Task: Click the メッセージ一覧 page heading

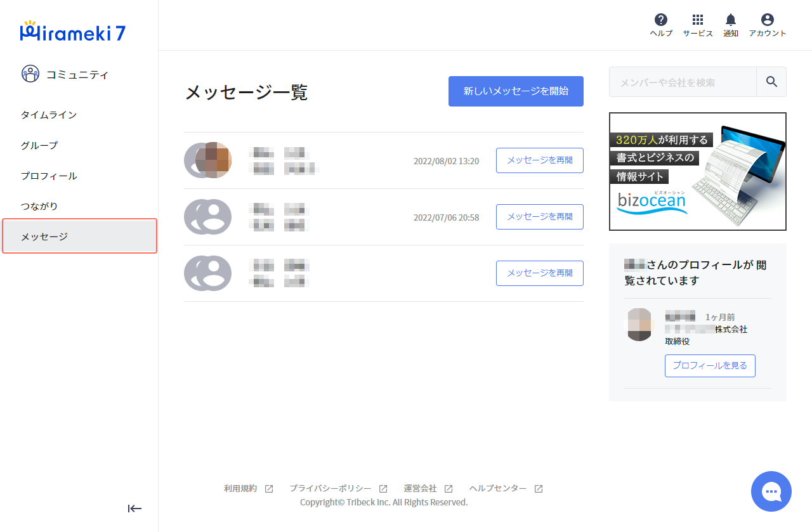Action: point(246,93)
